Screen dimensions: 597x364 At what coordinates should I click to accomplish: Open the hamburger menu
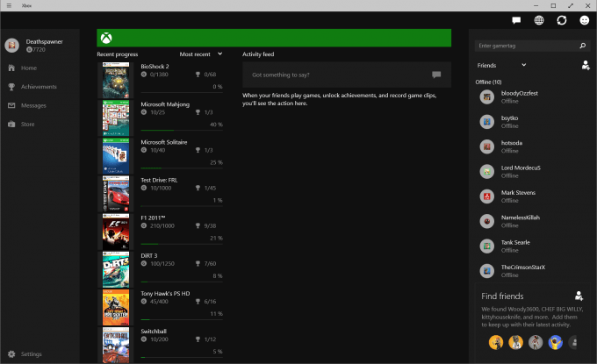click(x=9, y=6)
